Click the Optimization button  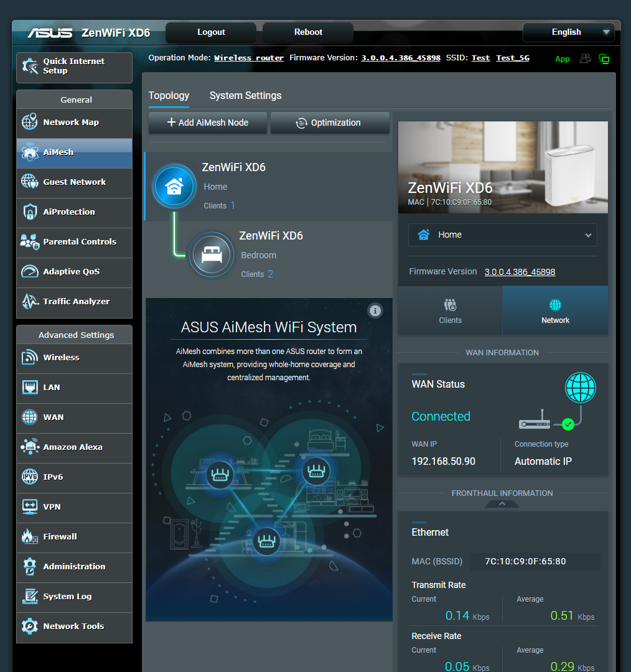[x=330, y=123]
